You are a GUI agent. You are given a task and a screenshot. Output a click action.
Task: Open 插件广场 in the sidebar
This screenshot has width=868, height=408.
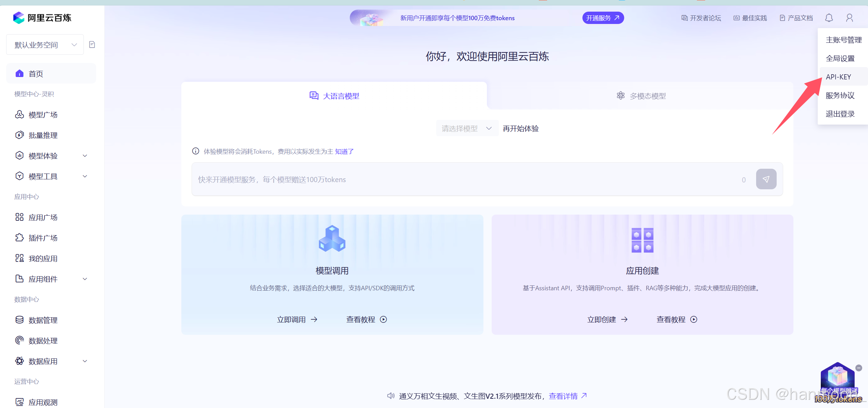pos(43,238)
